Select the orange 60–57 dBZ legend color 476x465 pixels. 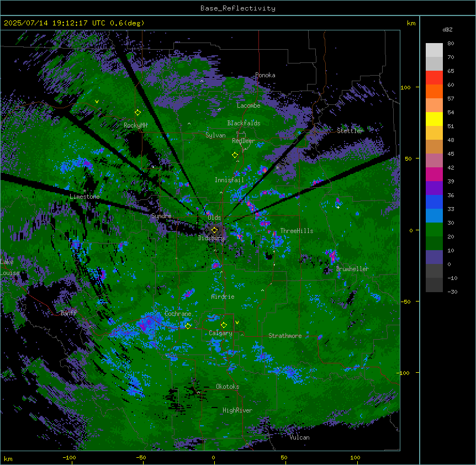434,92
